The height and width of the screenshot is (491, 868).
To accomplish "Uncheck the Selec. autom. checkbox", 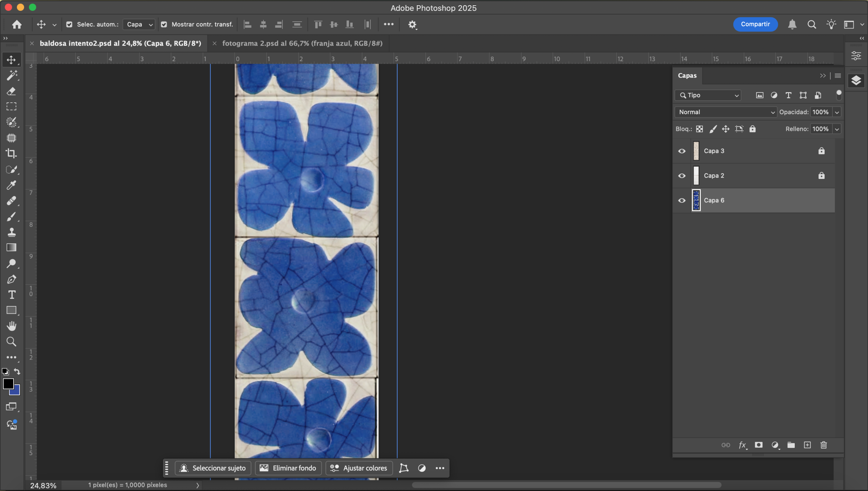I will pos(69,24).
